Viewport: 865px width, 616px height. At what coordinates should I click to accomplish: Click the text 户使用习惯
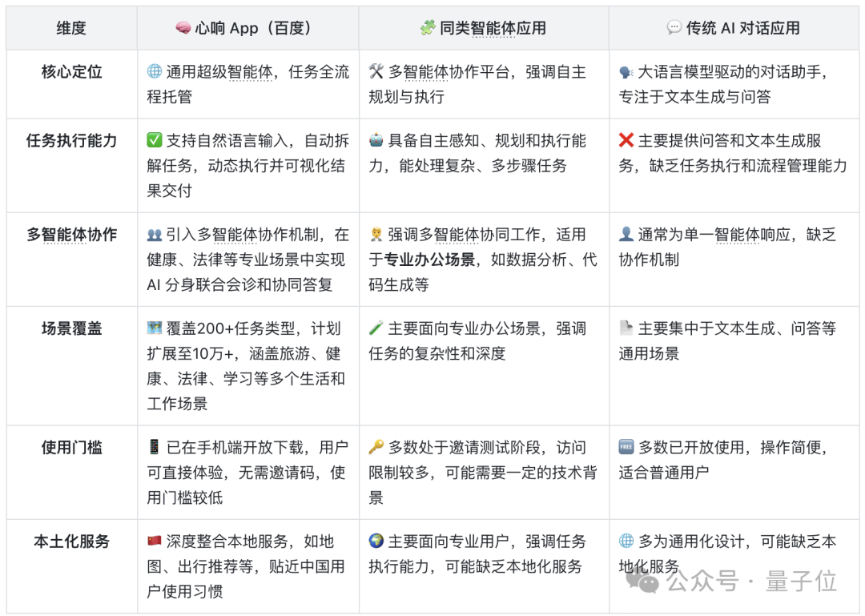(185, 592)
